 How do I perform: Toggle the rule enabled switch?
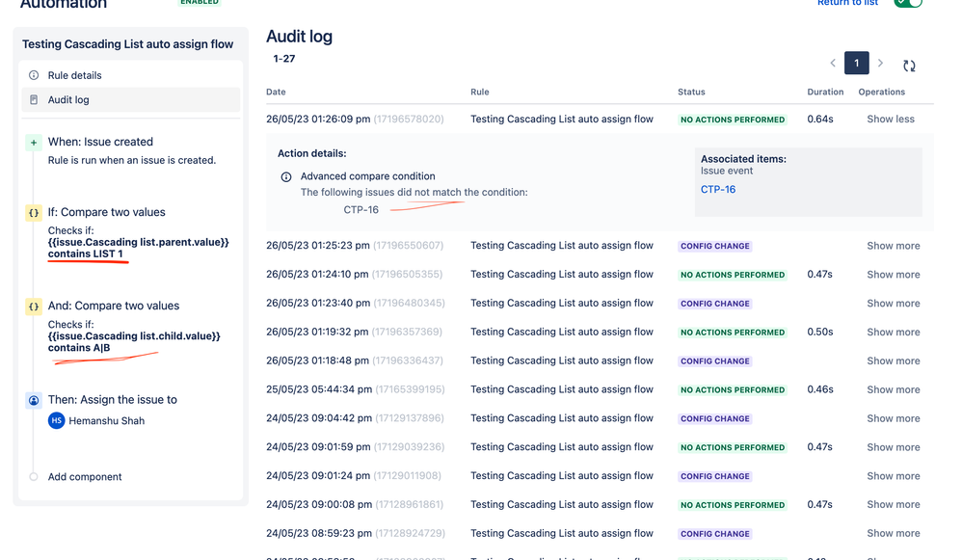[908, 3]
